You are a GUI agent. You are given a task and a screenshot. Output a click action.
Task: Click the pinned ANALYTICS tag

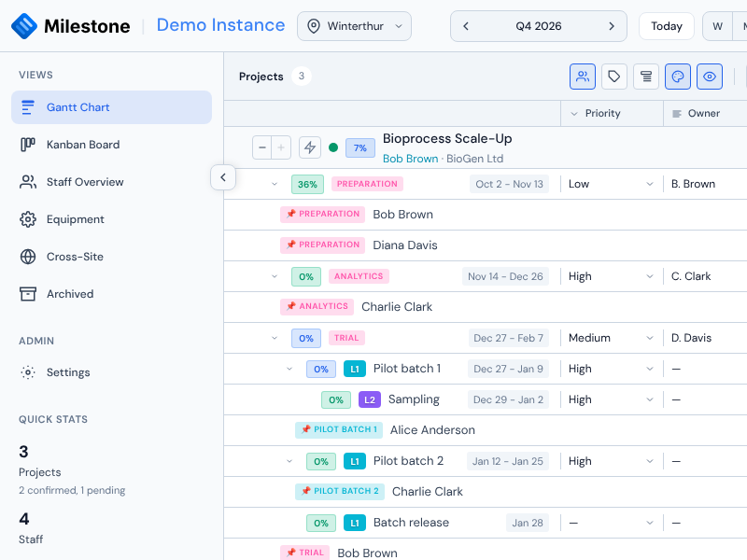317,307
